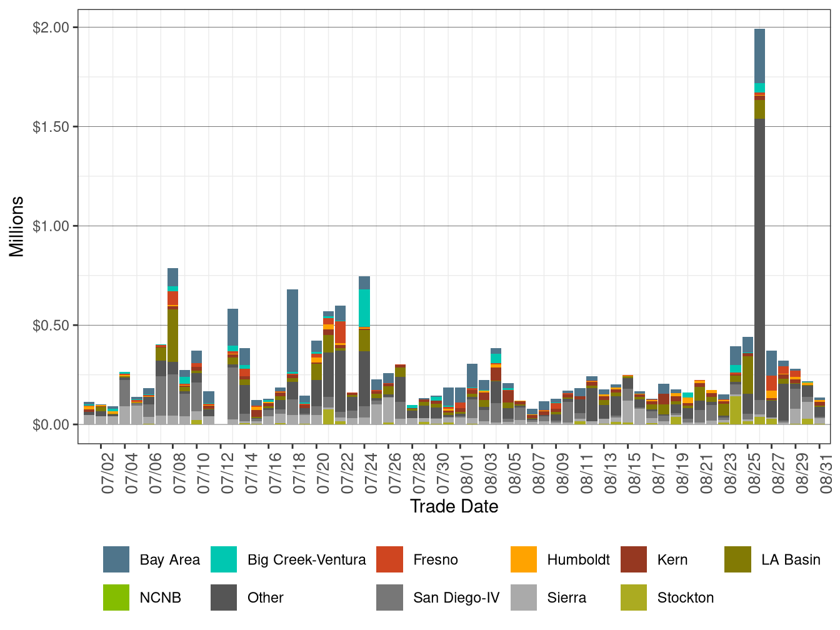This screenshot has height=630, width=840.
Task: Select the 08/31 date tick label
Action: [x=827, y=473]
